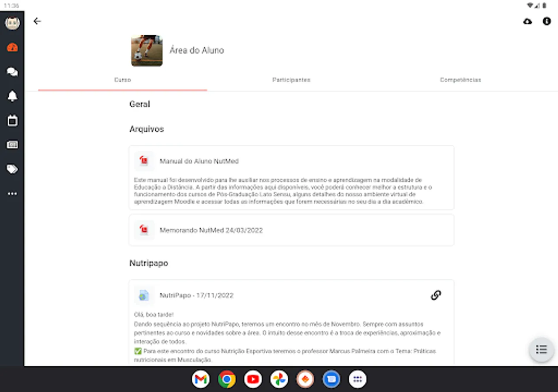The width and height of the screenshot is (558, 392).
Task: Tap the Geral section heading
Action: [x=139, y=104]
